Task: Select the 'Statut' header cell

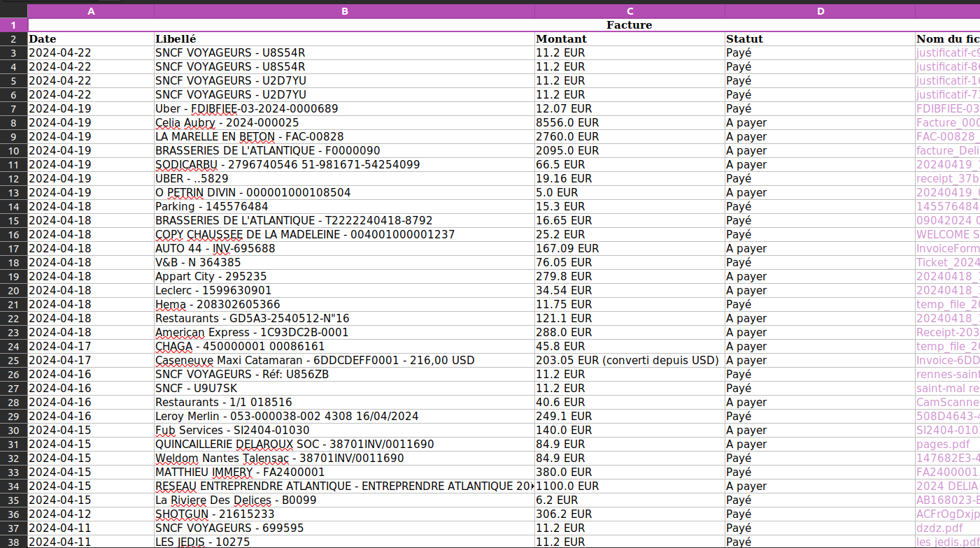Action: coord(820,39)
